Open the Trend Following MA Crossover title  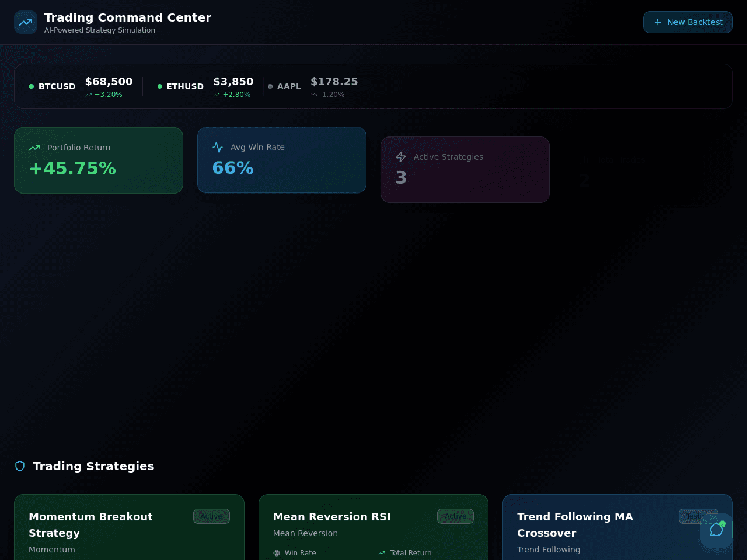575,525
